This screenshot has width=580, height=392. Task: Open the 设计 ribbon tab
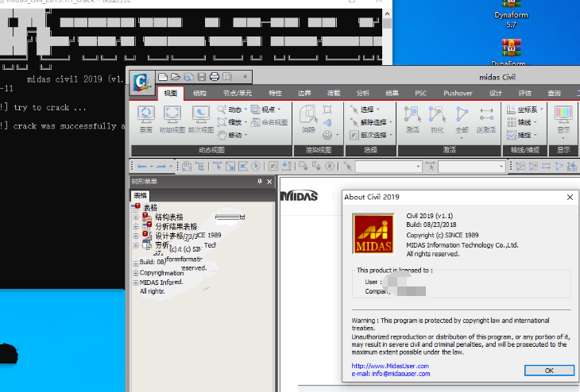coord(495,93)
